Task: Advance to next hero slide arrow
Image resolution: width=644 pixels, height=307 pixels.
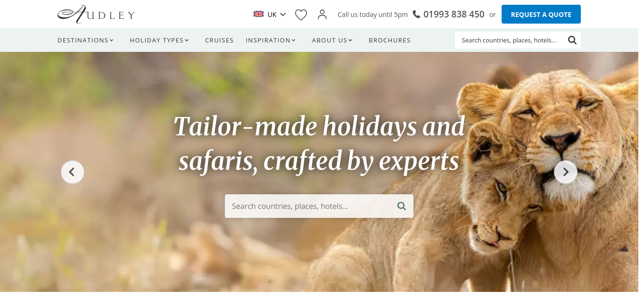Action: coord(566,172)
